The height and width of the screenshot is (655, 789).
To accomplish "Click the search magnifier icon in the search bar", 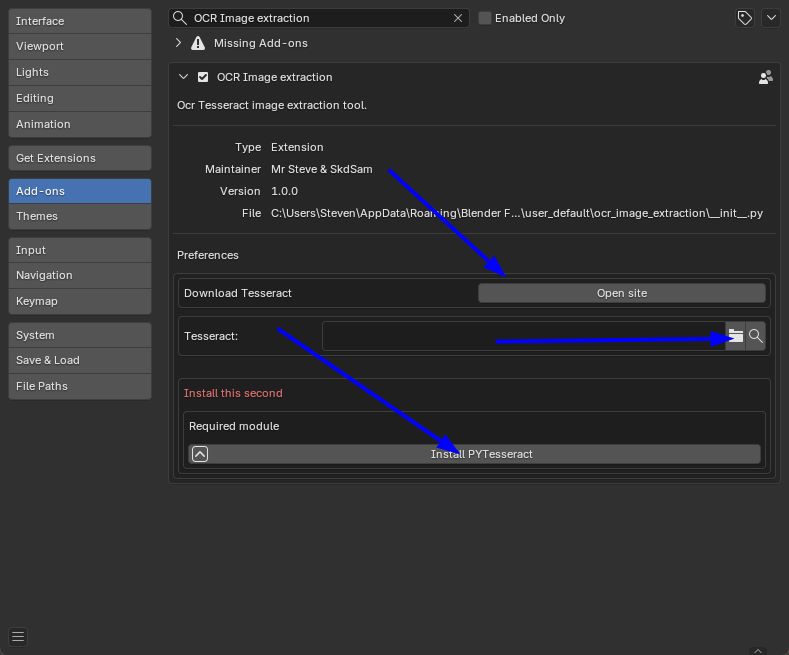I will coord(180,18).
